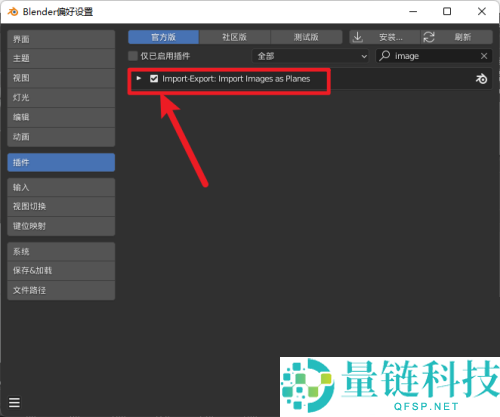Viewport: 500px width, 417px height.
Task: Select the 插件 preferences section
Action: [61, 163]
